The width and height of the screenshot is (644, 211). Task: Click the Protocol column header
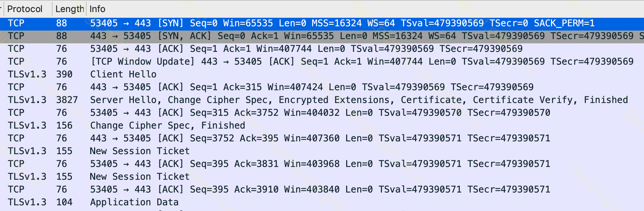(25, 9)
